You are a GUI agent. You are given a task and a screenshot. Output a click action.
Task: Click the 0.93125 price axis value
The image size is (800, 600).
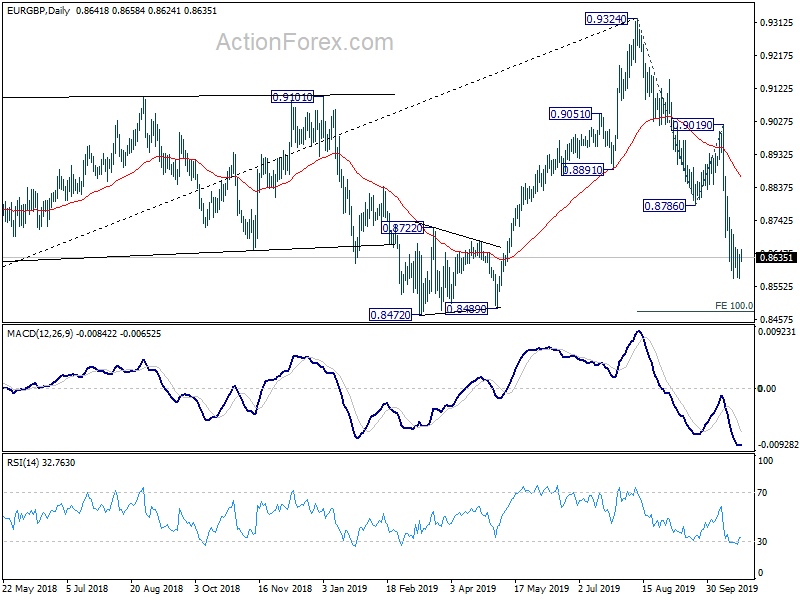(777, 22)
